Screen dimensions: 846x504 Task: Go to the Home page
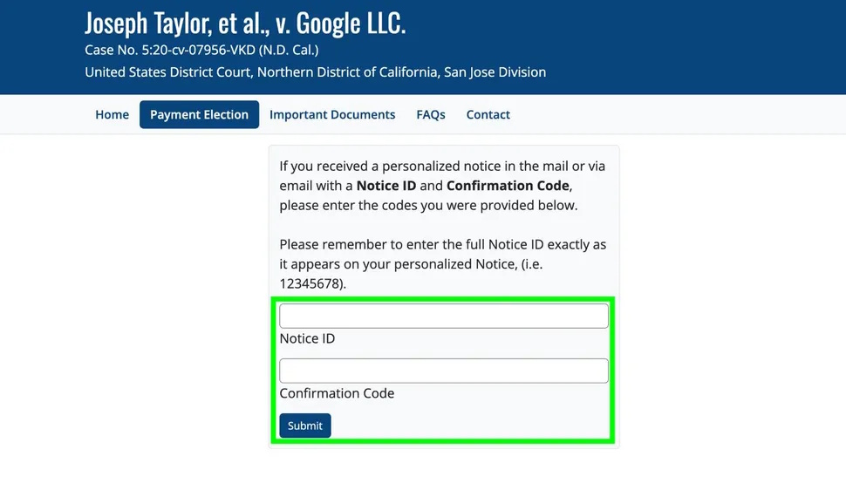112,114
